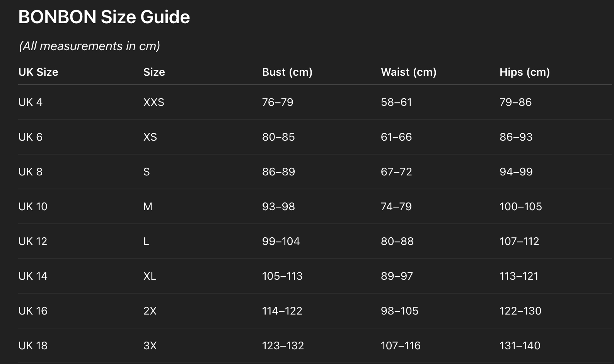614x364 pixels.
Task: Click the UK 18 hips value 131–140
Action: [x=520, y=346]
